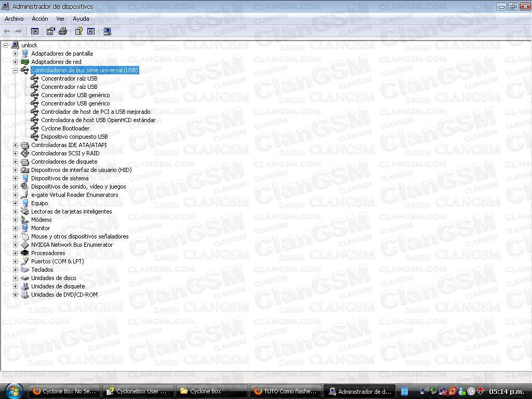Open the Cyclone Box folder taskbar button
Viewport: 532px width, 399px height.
211,391
